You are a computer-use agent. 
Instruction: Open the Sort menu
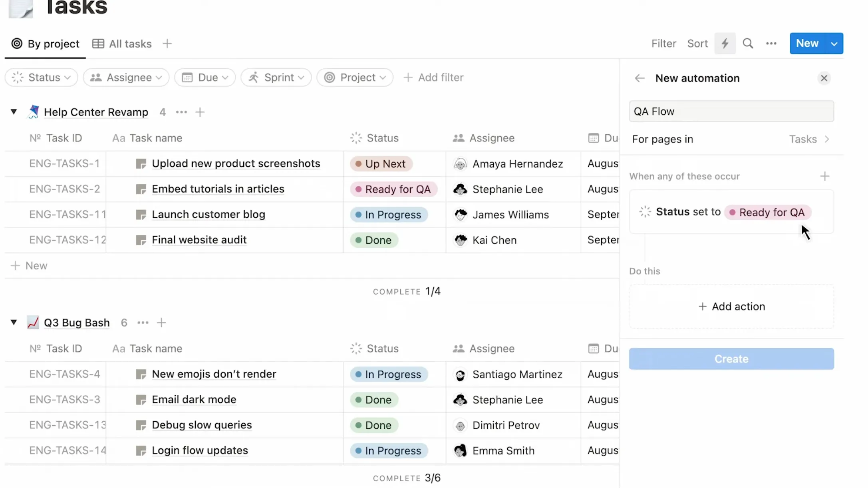(x=697, y=43)
